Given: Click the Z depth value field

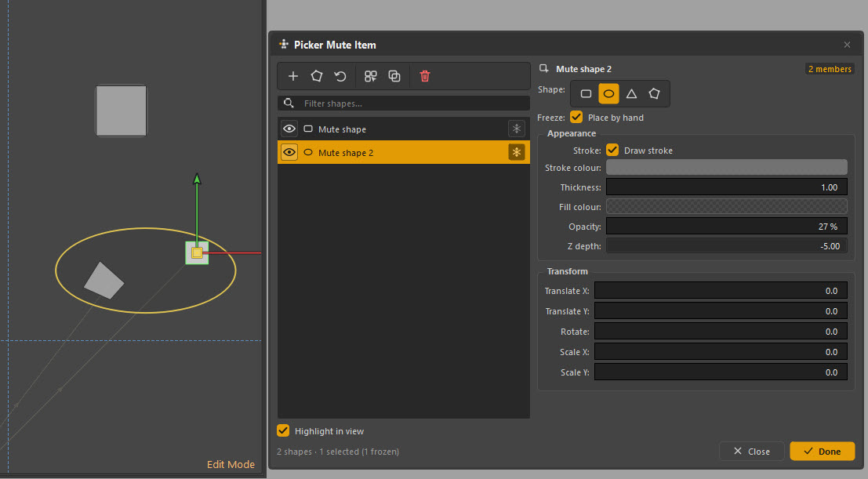Looking at the screenshot, I should pos(726,246).
